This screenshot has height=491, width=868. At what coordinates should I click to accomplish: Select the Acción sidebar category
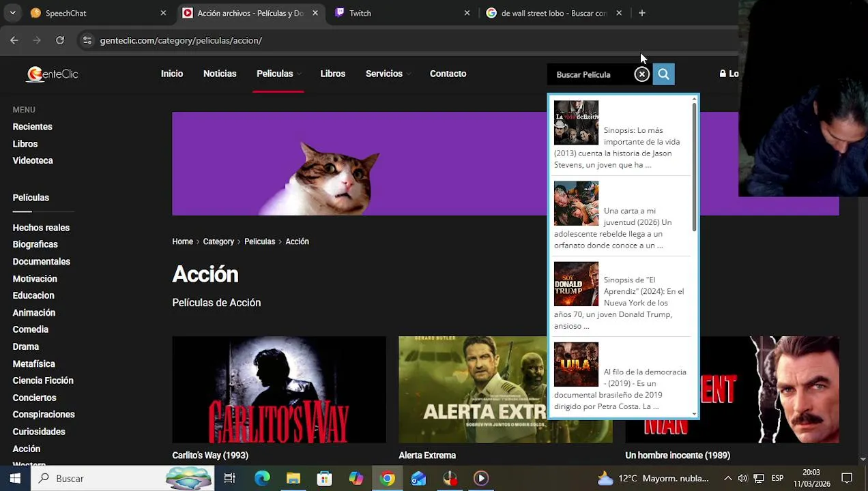[x=27, y=449]
